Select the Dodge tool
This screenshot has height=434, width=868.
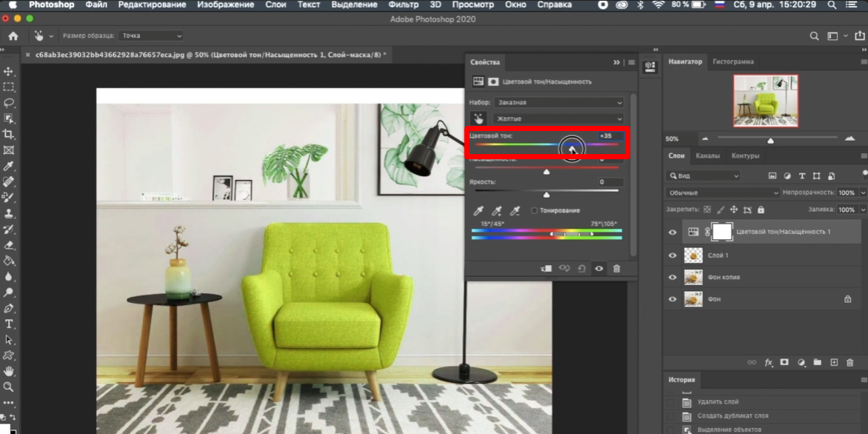8,293
